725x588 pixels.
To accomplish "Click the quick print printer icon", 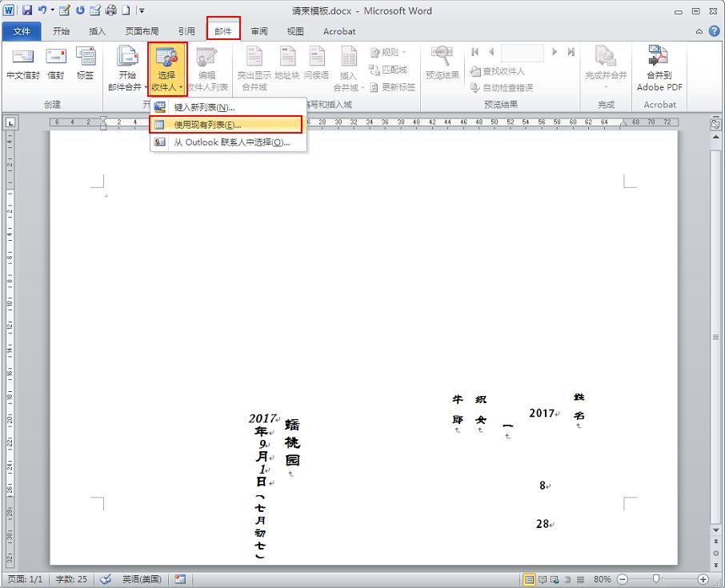I will pyautogui.click(x=111, y=10).
